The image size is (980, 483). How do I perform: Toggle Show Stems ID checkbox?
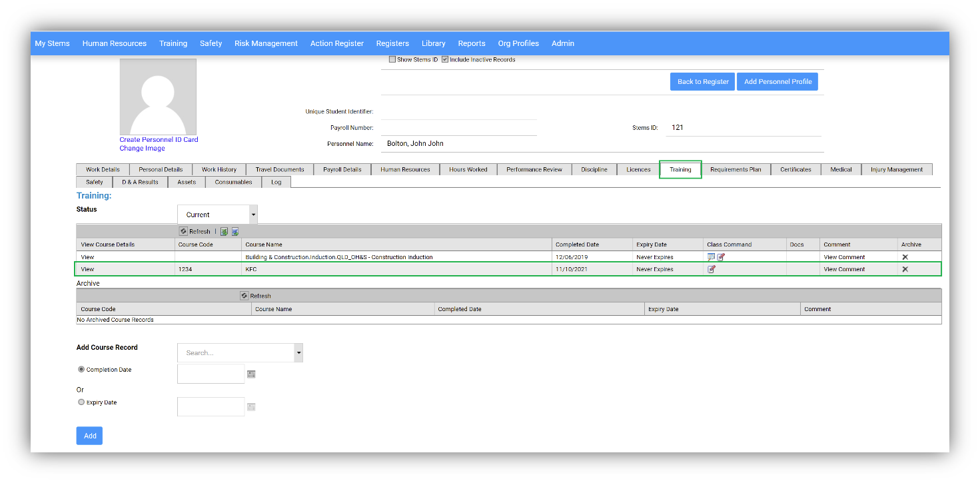point(392,59)
